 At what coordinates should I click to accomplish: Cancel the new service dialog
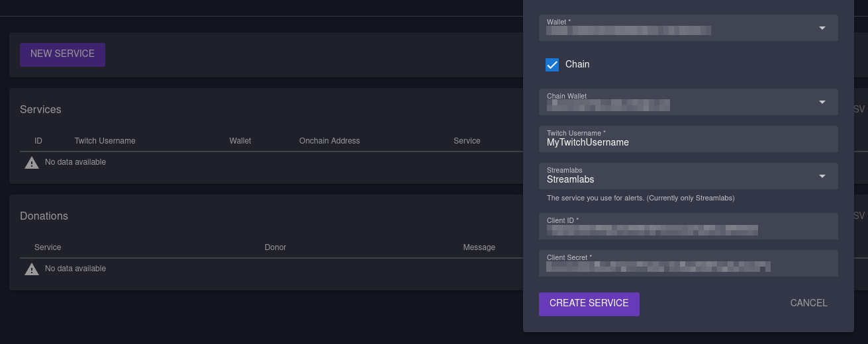point(808,304)
